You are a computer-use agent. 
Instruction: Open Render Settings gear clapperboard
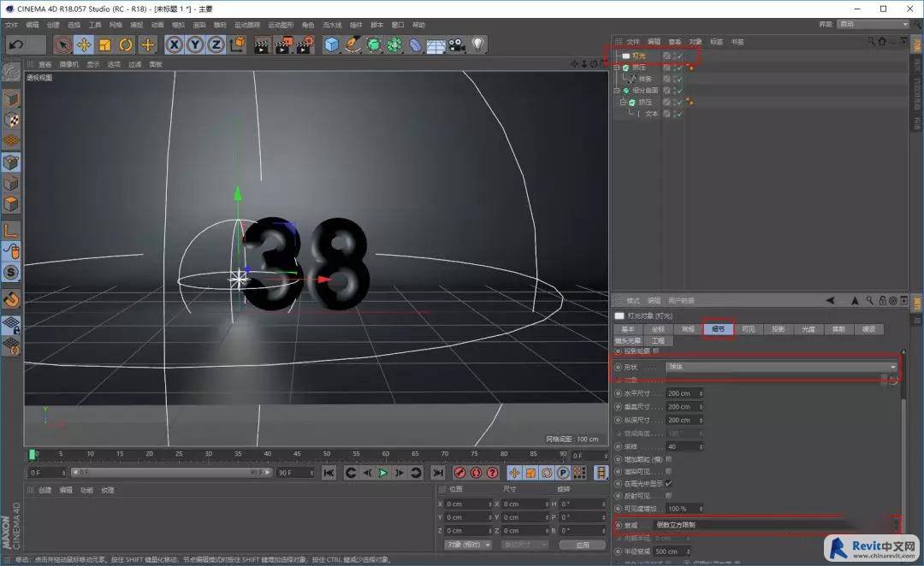305,44
